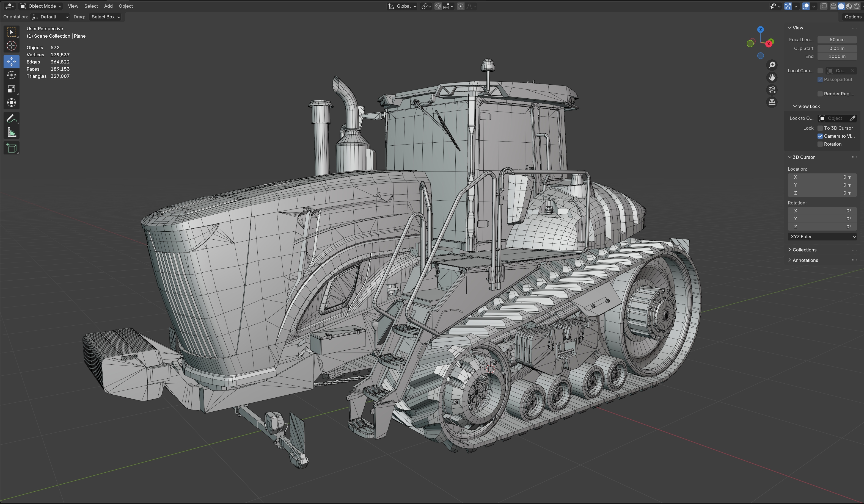Enable Lock To 3D Cursor checkbox

coord(820,128)
